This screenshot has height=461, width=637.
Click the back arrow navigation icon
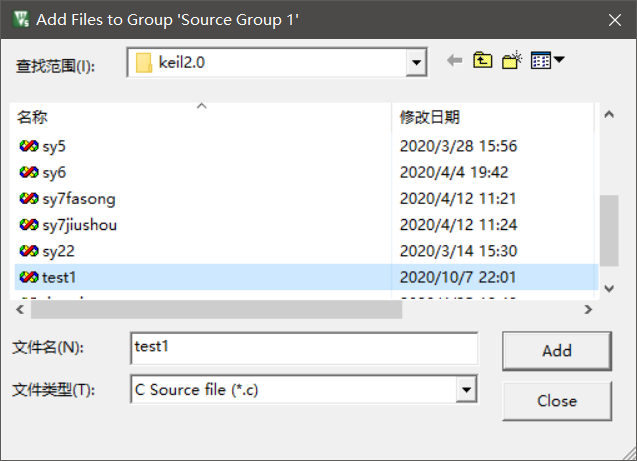[x=455, y=61]
